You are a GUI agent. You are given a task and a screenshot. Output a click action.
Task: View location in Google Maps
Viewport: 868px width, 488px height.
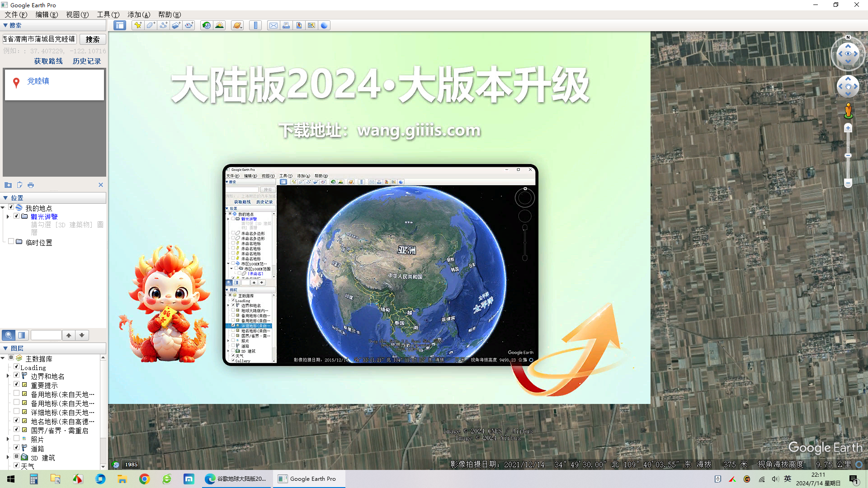311,25
